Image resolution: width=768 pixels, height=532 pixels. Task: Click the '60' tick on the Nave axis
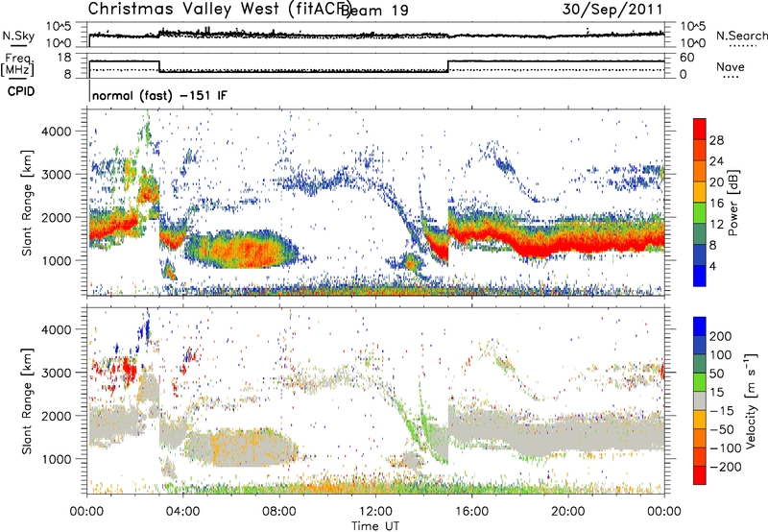tap(687, 58)
